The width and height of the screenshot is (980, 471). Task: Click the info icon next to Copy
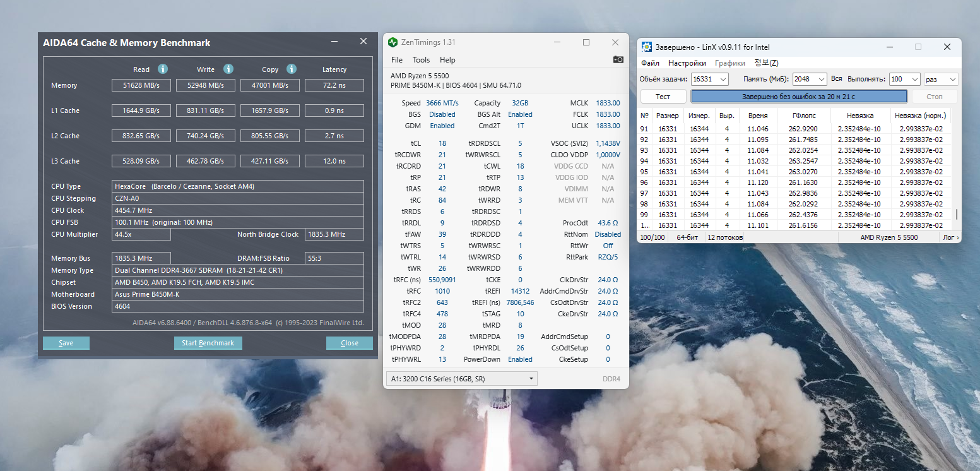coord(292,69)
